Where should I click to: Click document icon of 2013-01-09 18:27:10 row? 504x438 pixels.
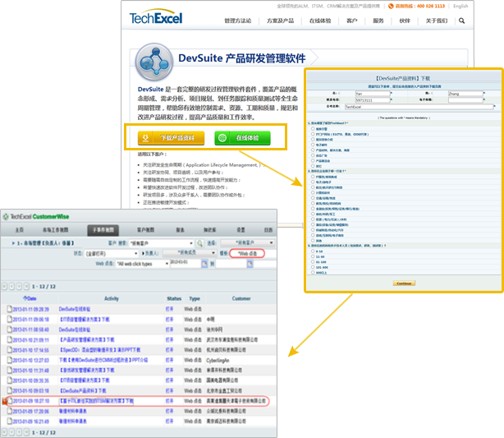[x=10, y=401]
